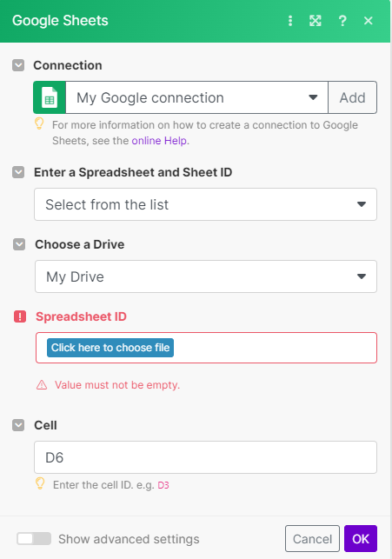
Task: Open the My Drive dropdown
Action: [206, 276]
